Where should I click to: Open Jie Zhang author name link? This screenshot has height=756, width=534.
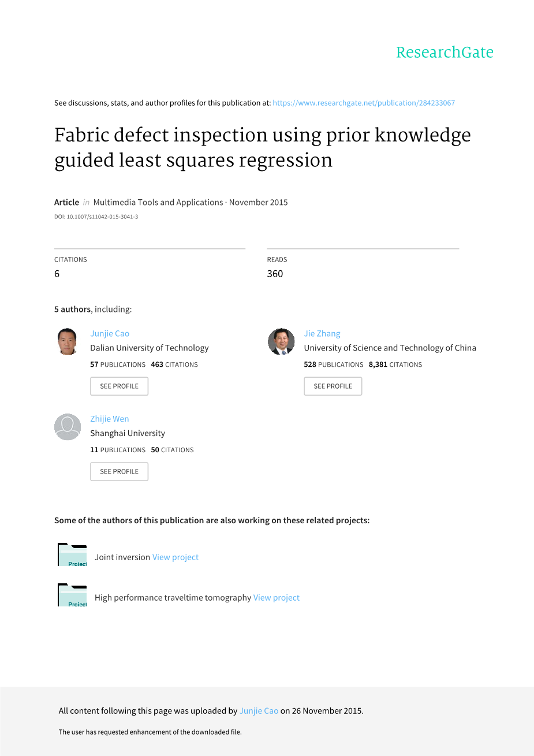click(322, 333)
